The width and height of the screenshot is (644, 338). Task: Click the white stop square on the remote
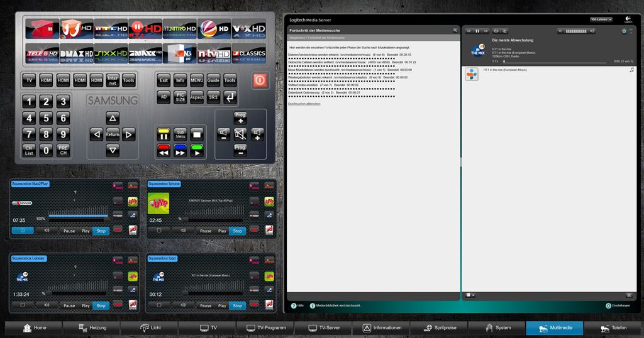click(197, 134)
